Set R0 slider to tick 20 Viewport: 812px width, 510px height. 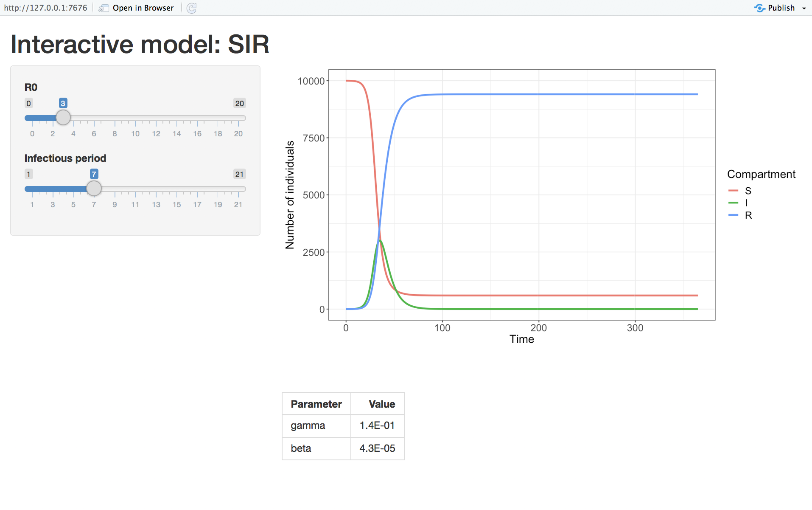[238, 118]
